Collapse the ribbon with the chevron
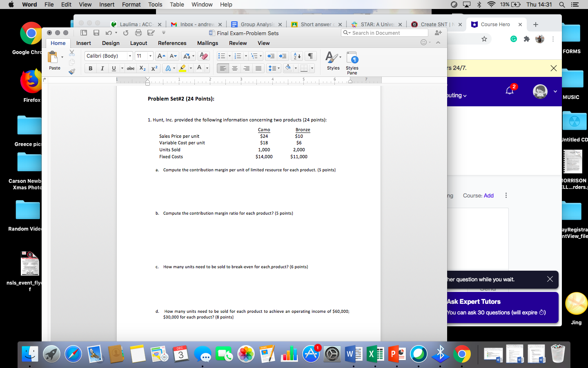 438,43
